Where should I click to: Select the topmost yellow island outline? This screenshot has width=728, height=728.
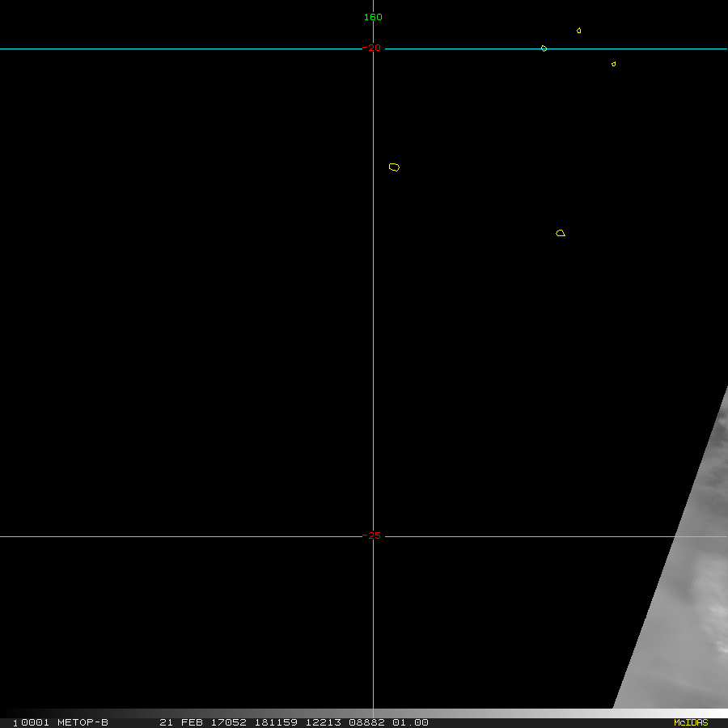(x=578, y=31)
